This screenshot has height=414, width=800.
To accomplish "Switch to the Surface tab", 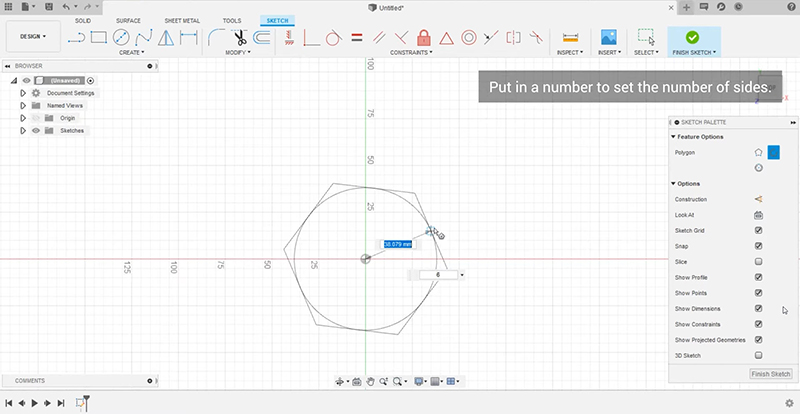I will 128,20.
